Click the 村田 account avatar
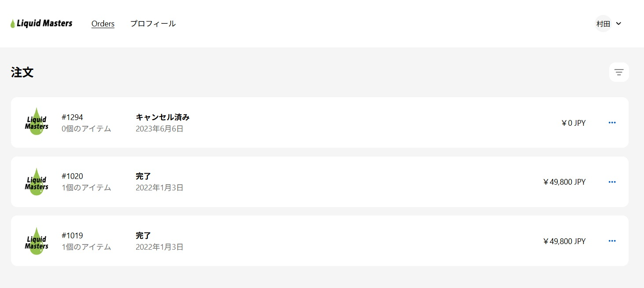 coord(603,24)
